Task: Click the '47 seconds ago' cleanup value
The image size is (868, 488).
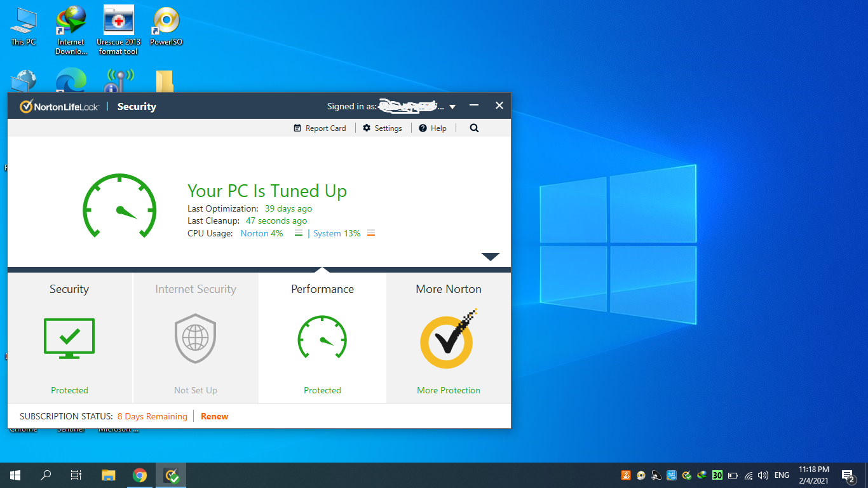Action: [276, 221]
